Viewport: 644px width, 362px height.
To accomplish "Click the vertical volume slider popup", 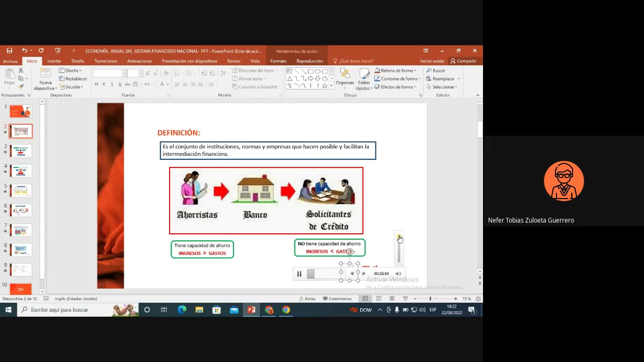I will [x=399, y=248].
